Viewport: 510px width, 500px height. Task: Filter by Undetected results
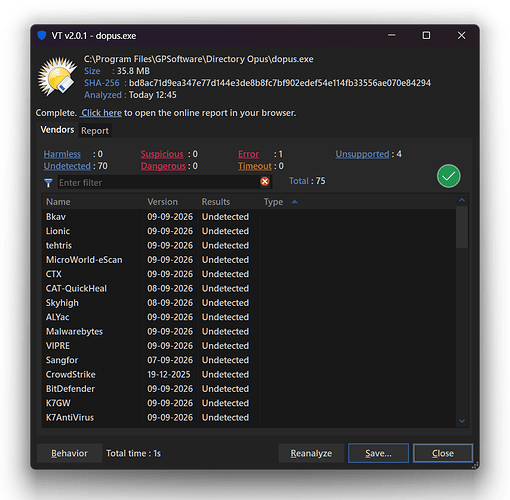(67, 166)
